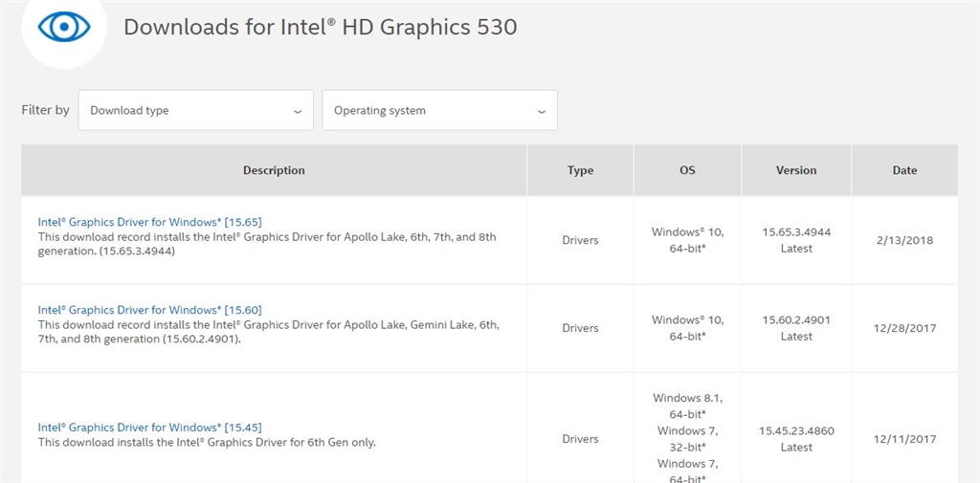Click the OS column header
Viewport: 980px width, 483px height.
point(687,170)
